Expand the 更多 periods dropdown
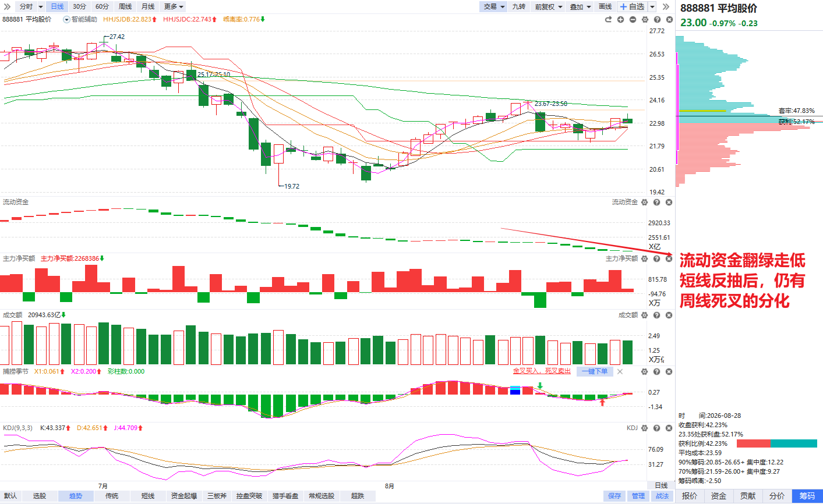This screenshot has height=504, width=823. tap(174, 6)
